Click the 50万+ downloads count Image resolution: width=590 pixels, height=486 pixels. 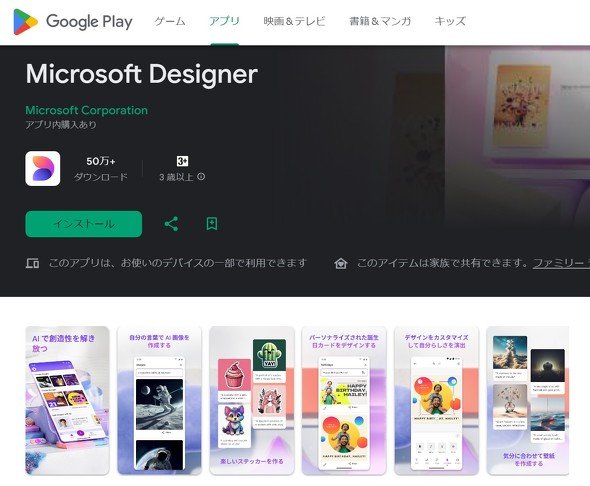pyautogui.click(x=101, y=161)
